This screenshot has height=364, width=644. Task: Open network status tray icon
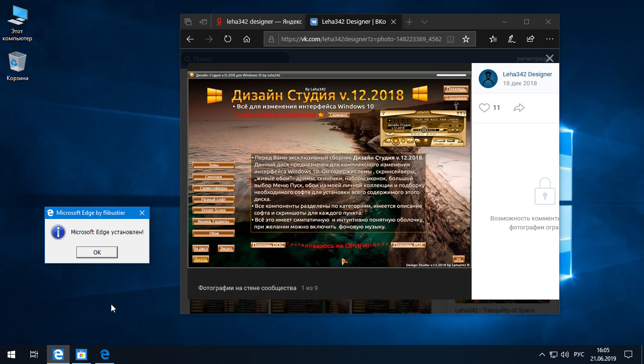coord(553,354)
